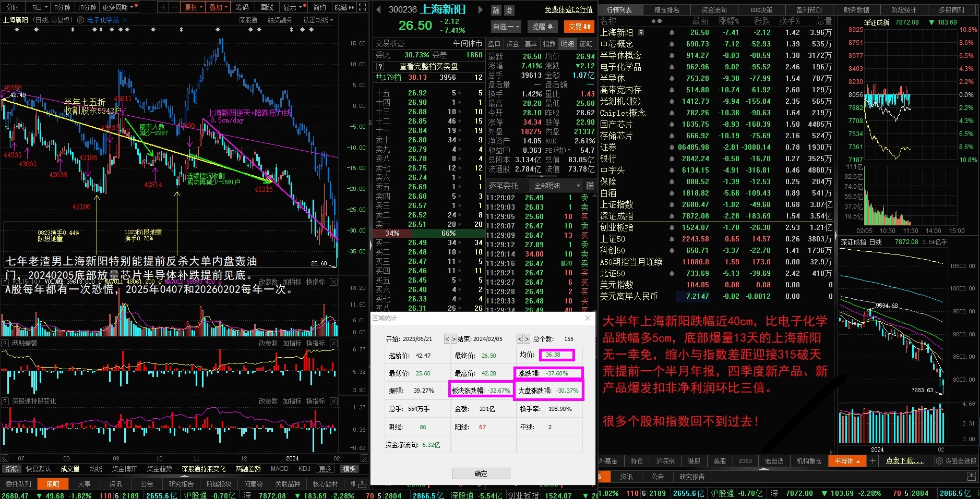This screenshot has height=499, width=980.
Task: Open 免费体验L2行情 link
Action: click(568, 9)
